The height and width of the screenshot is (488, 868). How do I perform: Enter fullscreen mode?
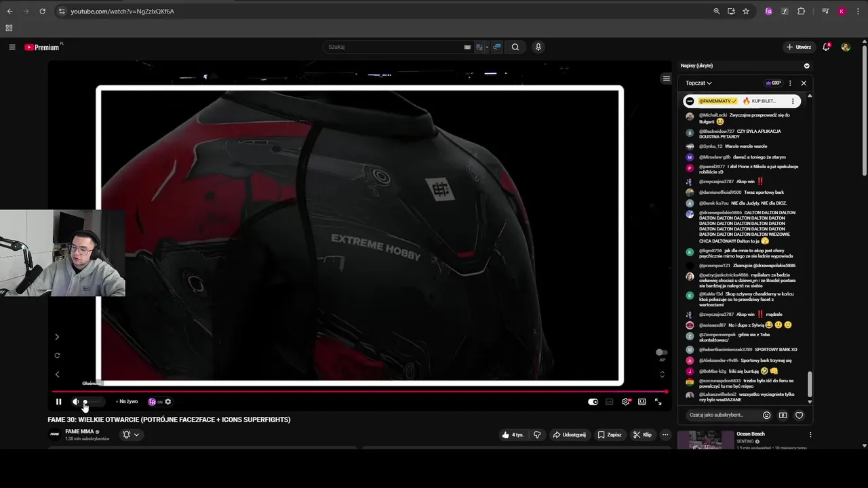[658, 402]
